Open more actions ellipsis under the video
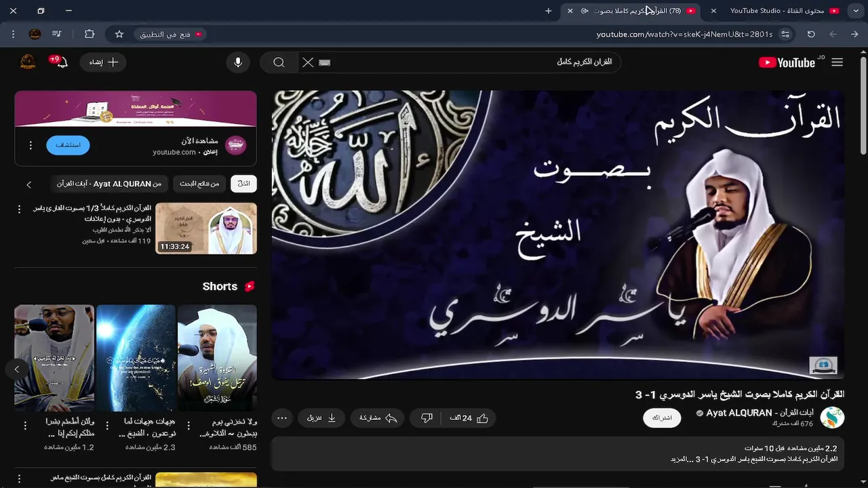Image resolution: width=868 pixels, height=488 pixels. pyautogui.click(x=282, y=418)
